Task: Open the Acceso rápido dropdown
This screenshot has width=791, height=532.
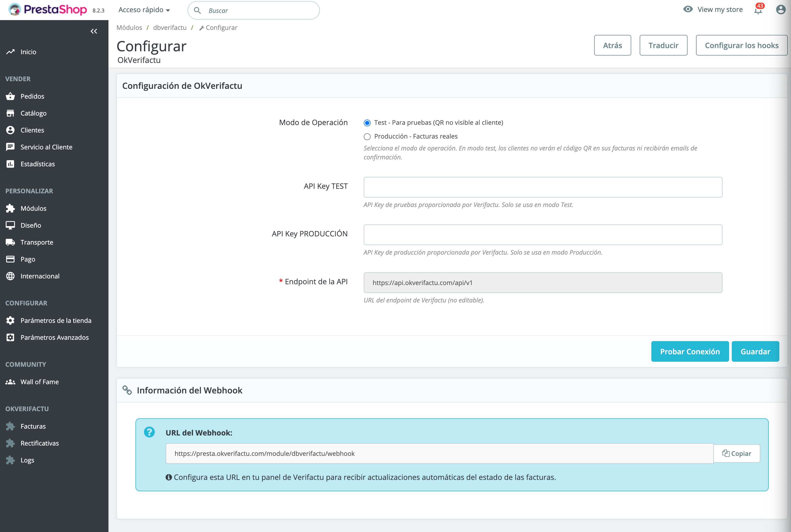Action: 144,10
